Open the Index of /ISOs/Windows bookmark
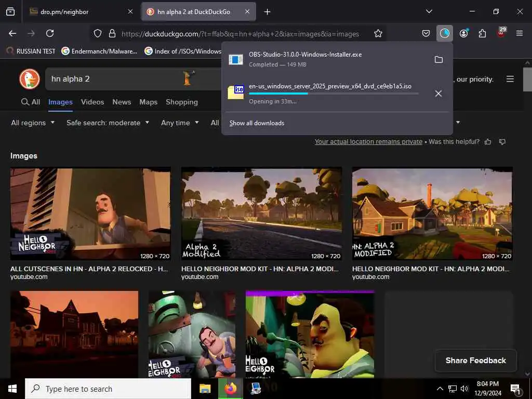The image size is (532, 399). click(183, 51)
